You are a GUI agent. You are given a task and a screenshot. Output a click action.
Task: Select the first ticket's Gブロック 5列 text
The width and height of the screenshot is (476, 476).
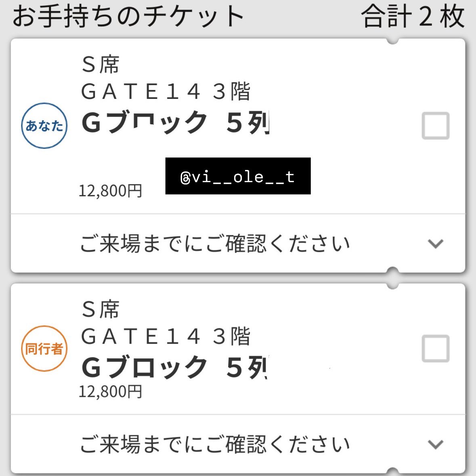[x=176, y=122]
